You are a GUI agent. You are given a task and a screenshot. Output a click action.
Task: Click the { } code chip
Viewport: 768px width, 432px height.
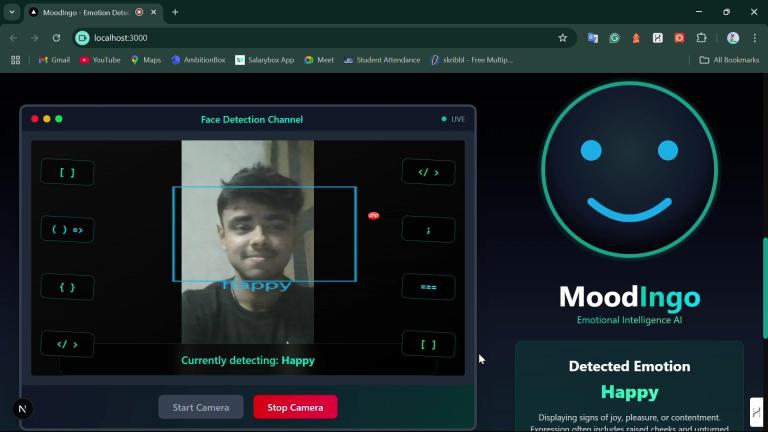(x=67, y=287)
